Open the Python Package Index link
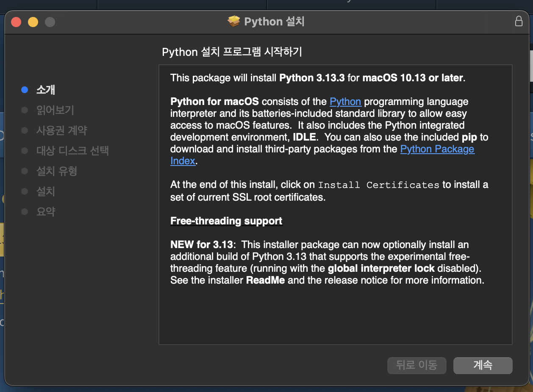This screenshot has height=392, width=533. (437, 149)
